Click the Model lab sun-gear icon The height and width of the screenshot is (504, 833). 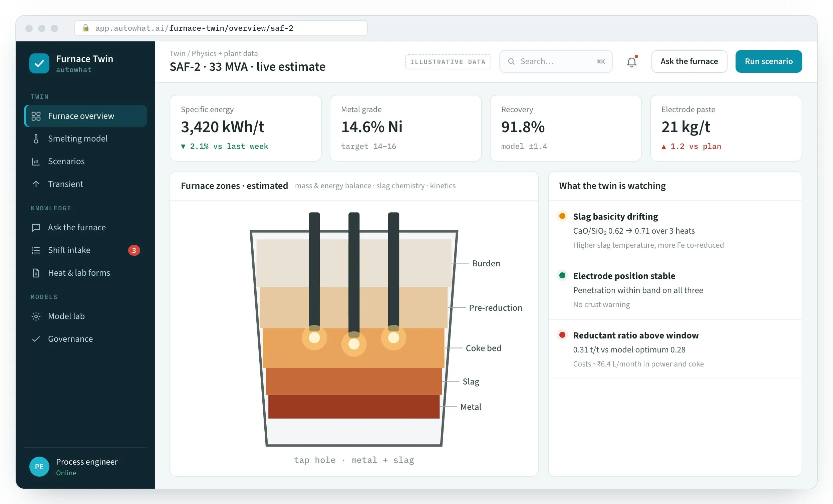(x=36, y=316)
